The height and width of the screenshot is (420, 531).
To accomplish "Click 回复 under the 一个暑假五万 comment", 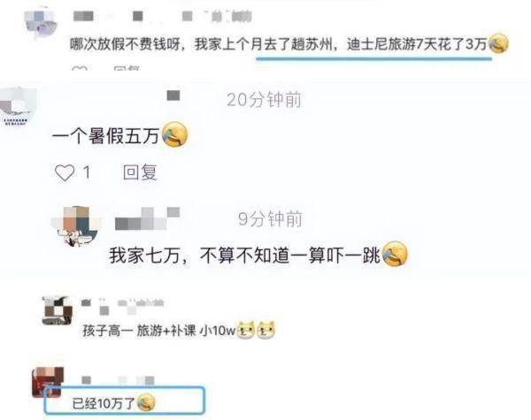I will 140,172.
